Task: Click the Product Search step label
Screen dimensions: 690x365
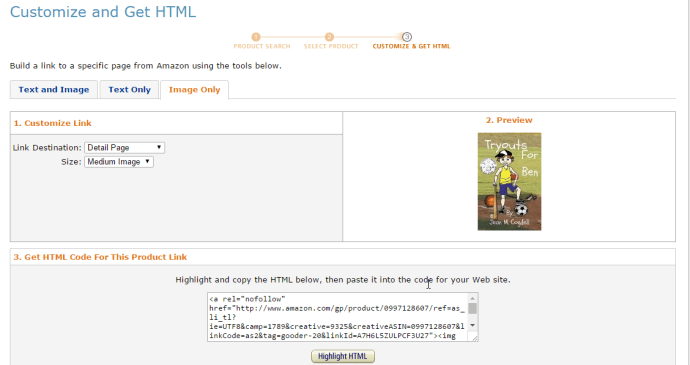Action: [x=262, y=46]
